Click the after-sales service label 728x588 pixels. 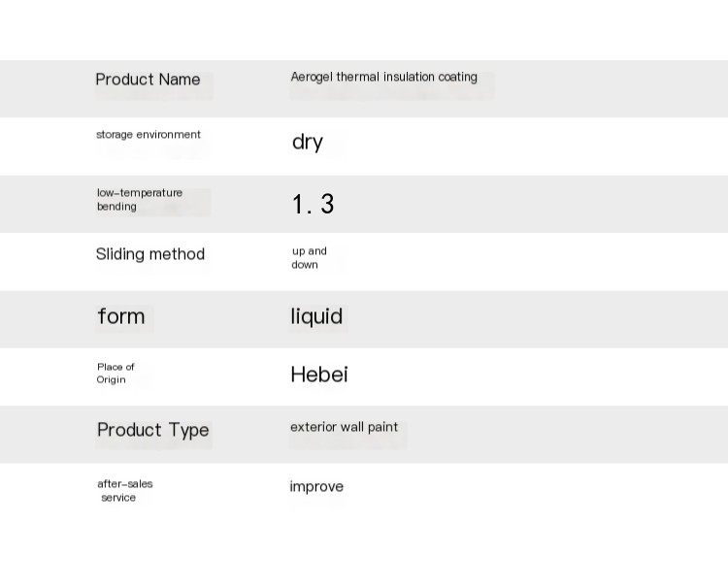124,491
